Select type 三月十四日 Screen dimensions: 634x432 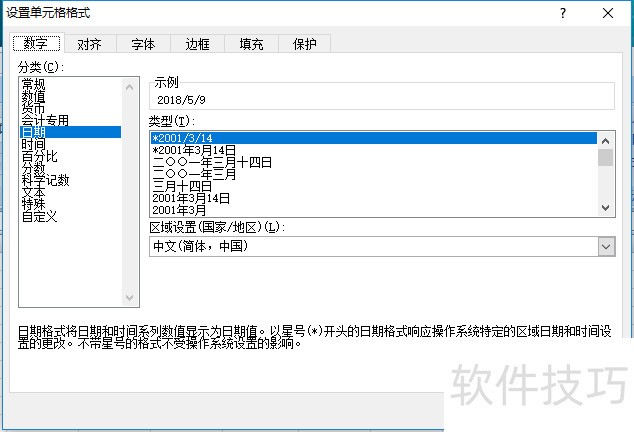coord(374,186)
